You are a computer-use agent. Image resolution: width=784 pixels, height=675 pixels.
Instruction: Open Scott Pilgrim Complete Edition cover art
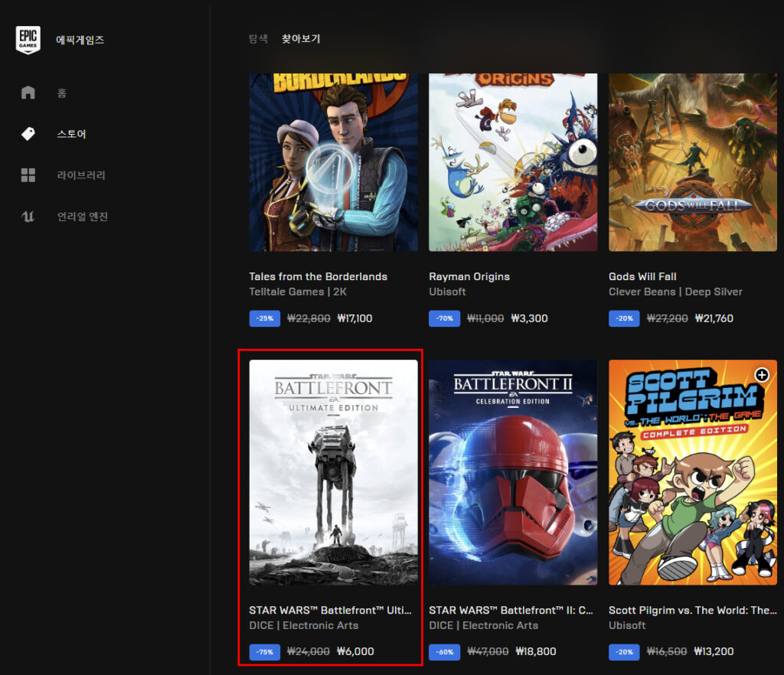tap(693, 472)
